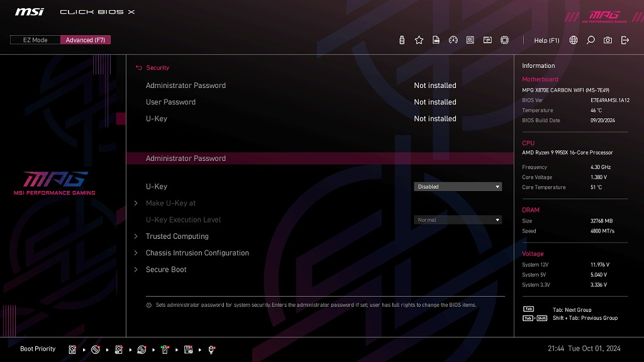Open Secure Boot submenu

pos(166,270)
